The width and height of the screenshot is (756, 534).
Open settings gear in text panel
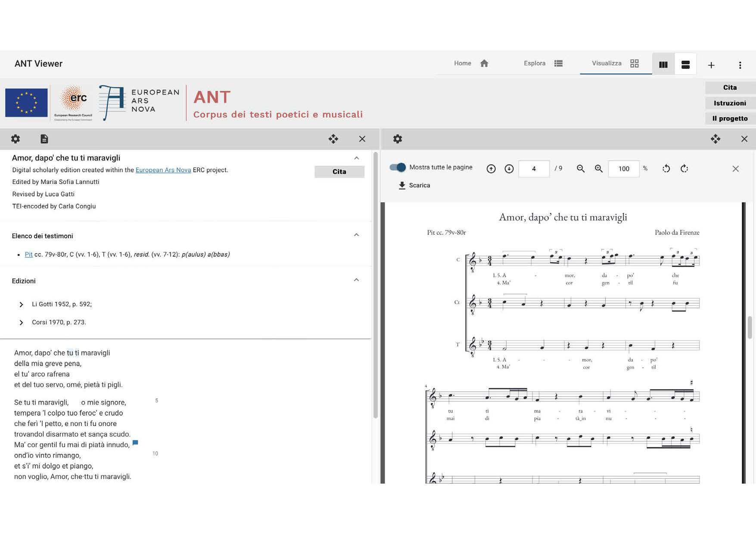pyautogui.click(x=16, y=139)
